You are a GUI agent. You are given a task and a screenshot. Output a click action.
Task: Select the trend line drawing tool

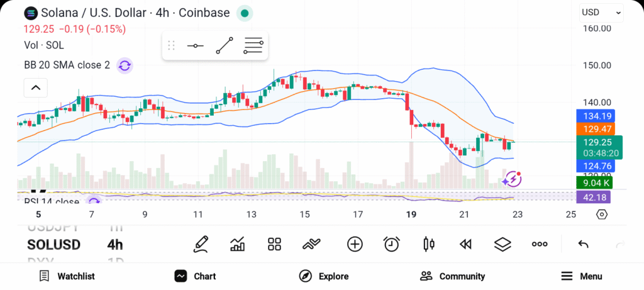(225, 46)
